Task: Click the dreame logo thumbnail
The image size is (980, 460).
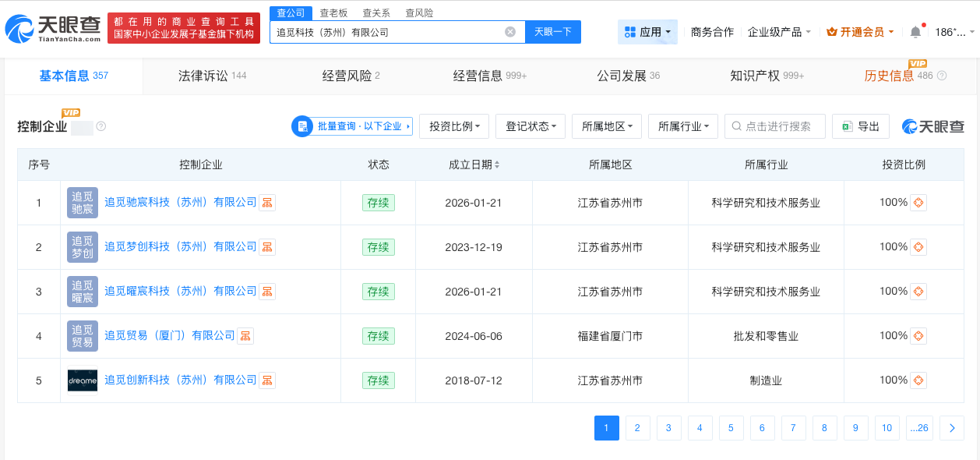Action: point(83,380)
